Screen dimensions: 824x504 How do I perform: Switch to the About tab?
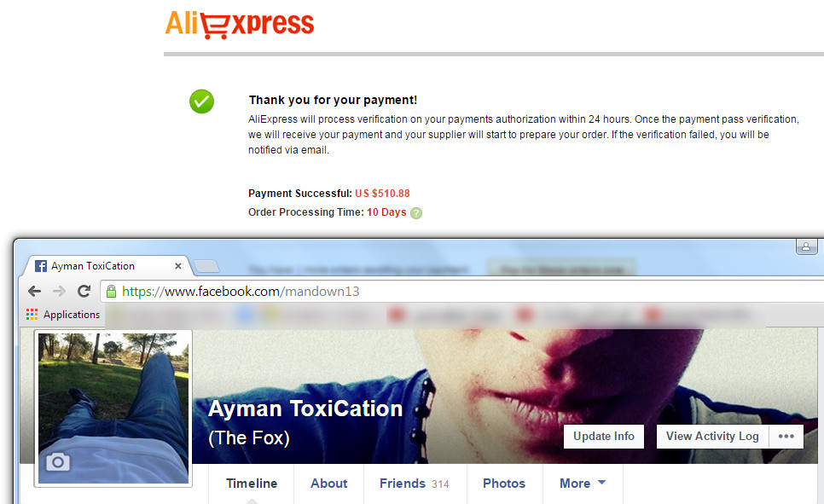tap(329, 484)
